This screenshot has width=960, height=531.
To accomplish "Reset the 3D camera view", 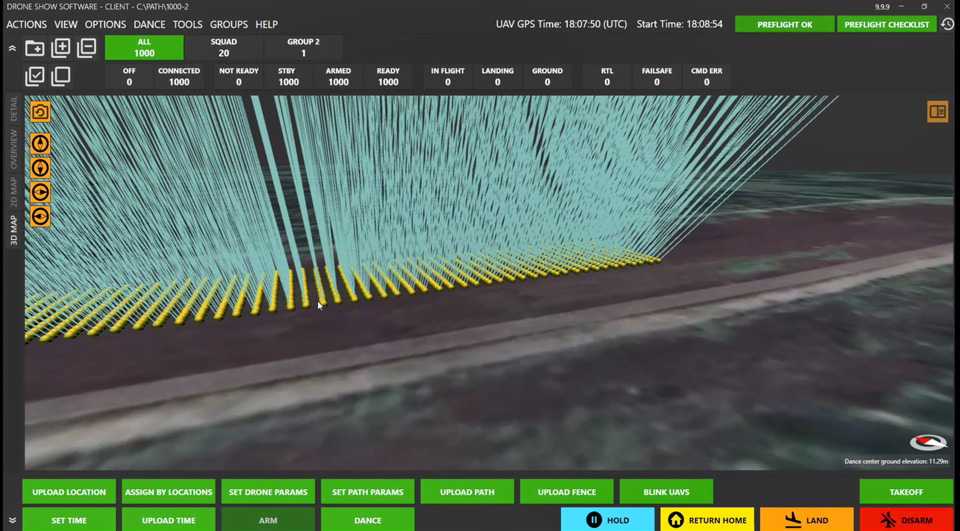I will click(x=40, y=112).
